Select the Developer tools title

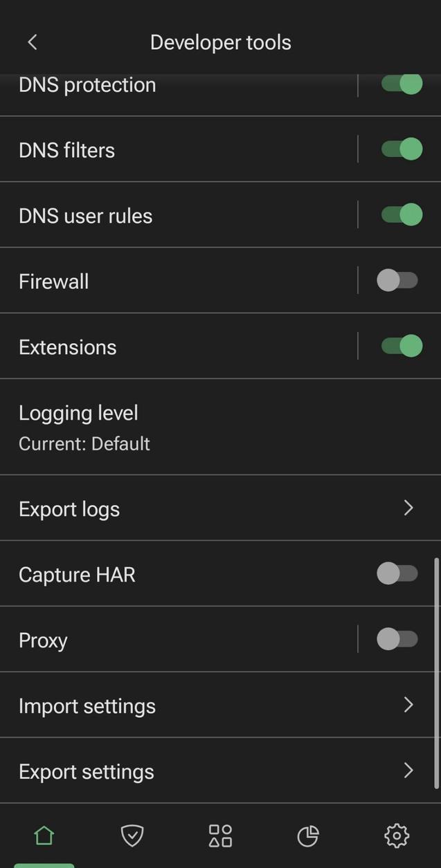coord(220,41)
